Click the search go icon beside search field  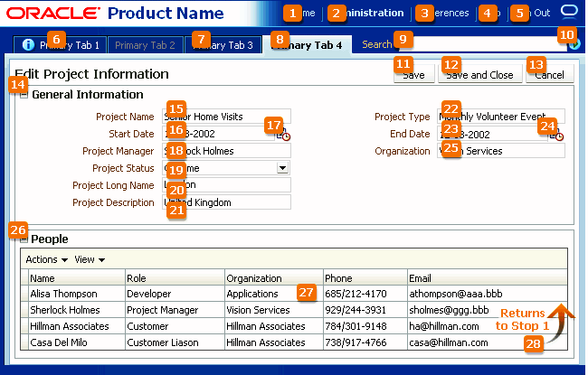(574, 44)
